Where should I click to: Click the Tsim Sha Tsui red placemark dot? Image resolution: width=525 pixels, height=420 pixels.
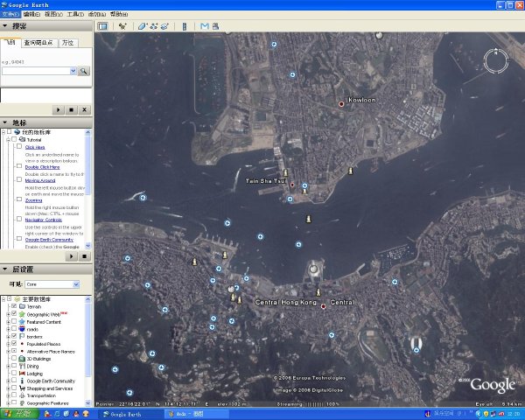point(292,185)
